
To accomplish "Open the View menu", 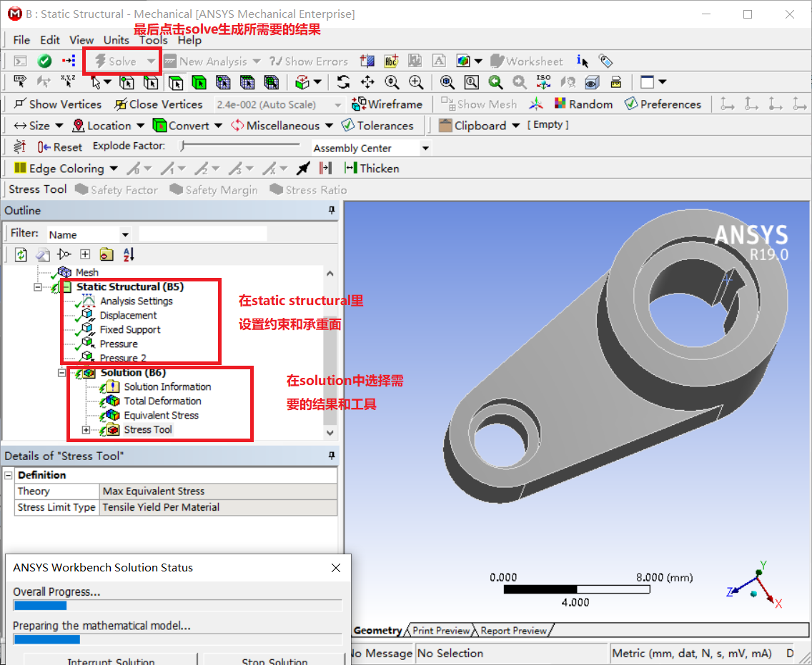I will point(81,40).
